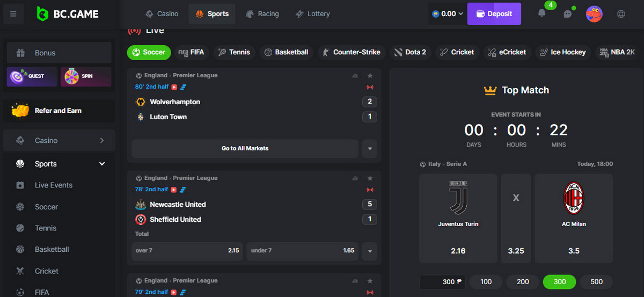Viewport: 644px width, 297px height.
Task: Select the Tennis sport filter
Action: [234, 52]
